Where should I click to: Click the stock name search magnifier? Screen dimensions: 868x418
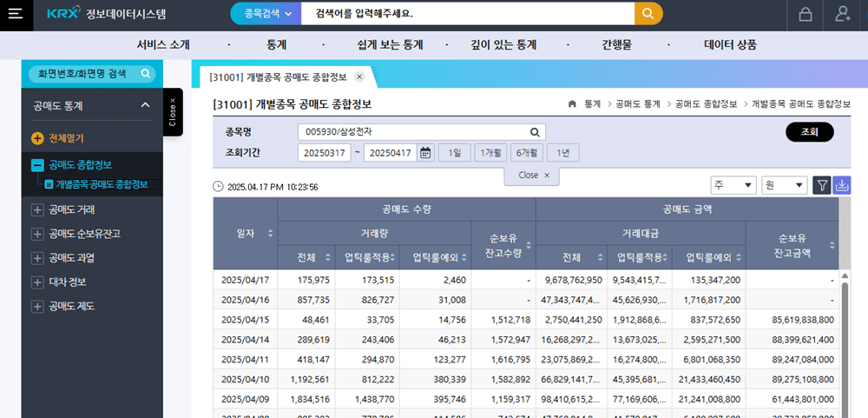(x=535, y=132)
